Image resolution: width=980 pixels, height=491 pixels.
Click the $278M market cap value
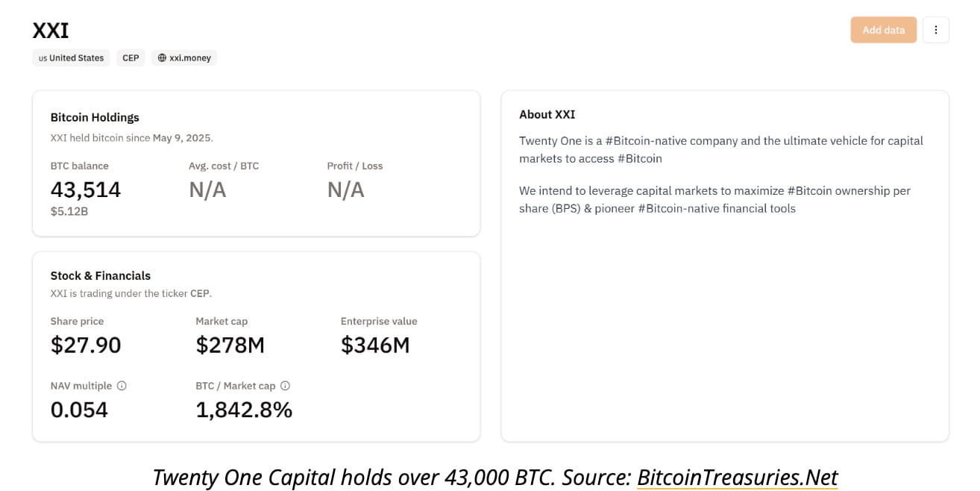pos(230,345)
